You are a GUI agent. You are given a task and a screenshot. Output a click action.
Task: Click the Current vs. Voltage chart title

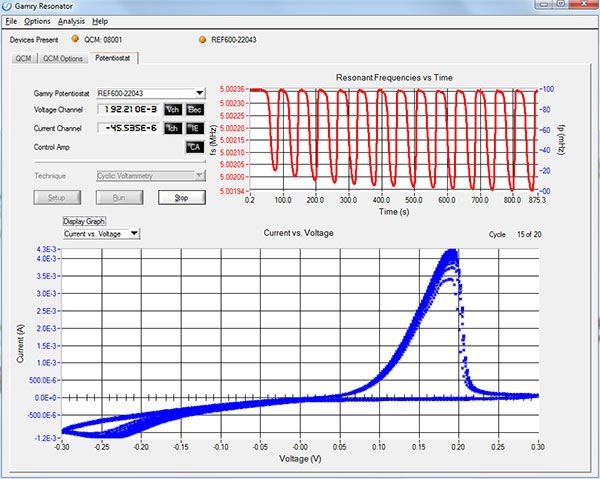[298, 233]
